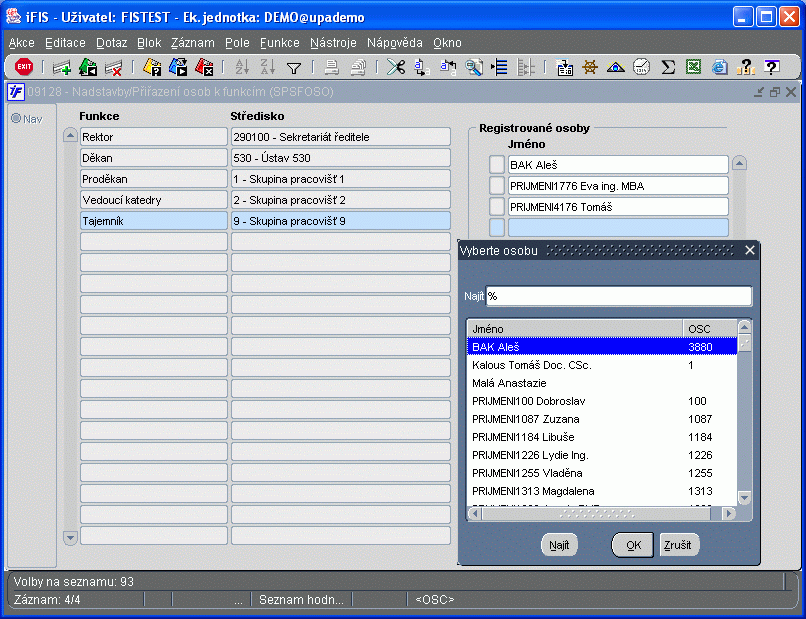Click the delete record icon with red X

[113, 67]
